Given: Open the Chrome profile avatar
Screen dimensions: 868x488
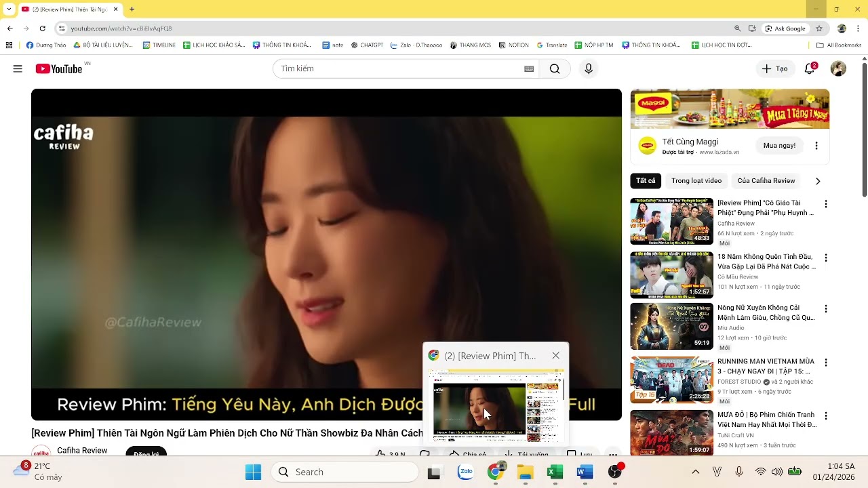Looking at the screenshot, I should click(842, 28).
